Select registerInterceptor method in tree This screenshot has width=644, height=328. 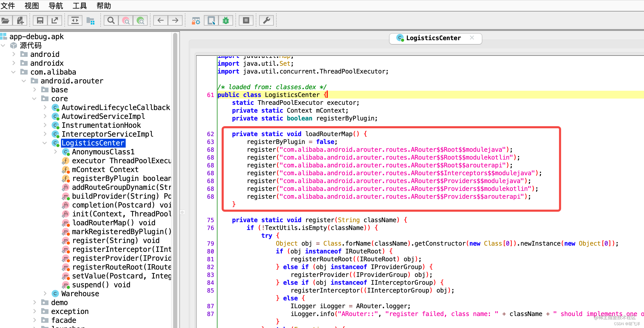pos(121,249)
